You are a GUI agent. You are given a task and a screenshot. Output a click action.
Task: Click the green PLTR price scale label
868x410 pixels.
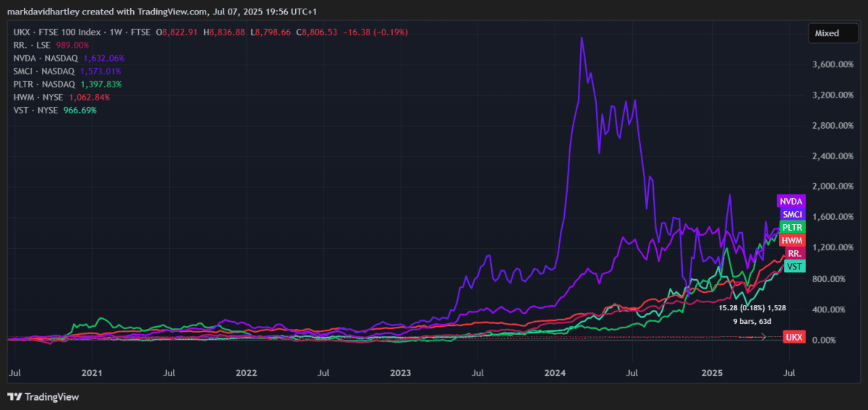click(792, 227)
